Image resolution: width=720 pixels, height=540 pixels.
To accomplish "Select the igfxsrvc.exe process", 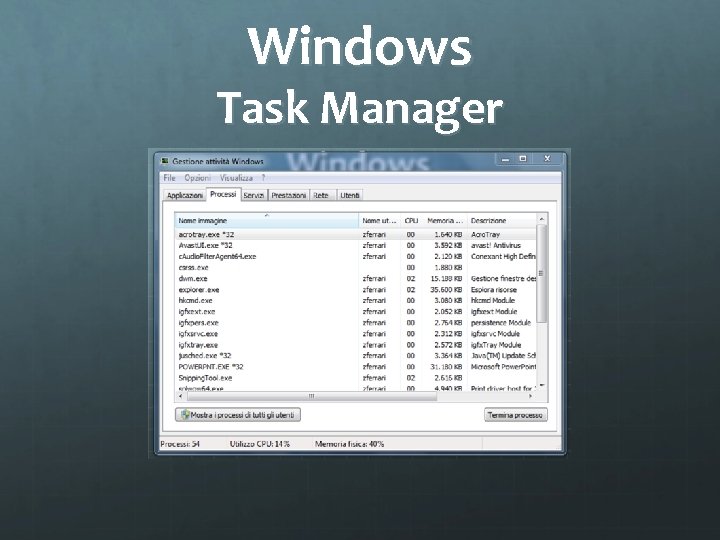I will [x=355, y=334].
